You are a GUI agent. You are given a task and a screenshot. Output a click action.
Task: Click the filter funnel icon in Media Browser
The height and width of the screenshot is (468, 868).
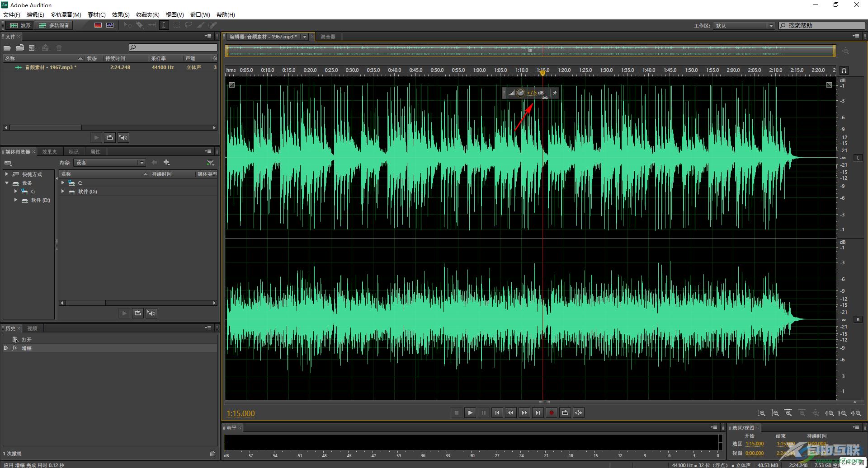coord(210,163)
